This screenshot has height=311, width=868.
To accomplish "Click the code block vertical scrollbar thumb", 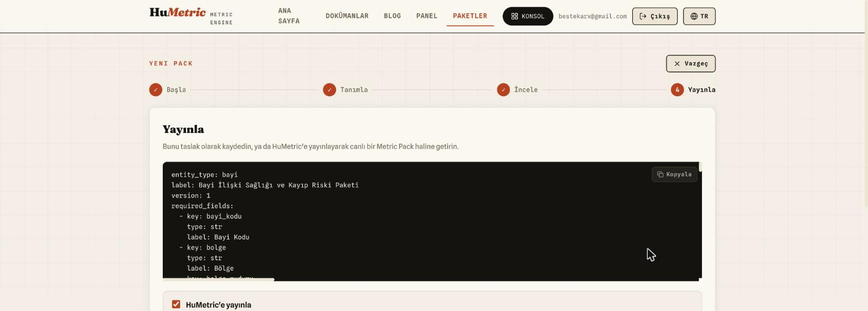I will (x=700, y=167).
